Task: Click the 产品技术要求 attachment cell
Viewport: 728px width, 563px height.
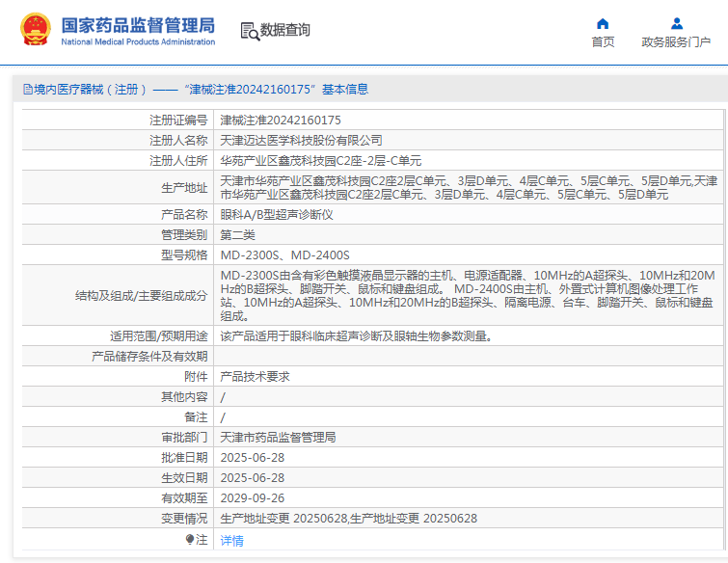Action: point(255,377)
